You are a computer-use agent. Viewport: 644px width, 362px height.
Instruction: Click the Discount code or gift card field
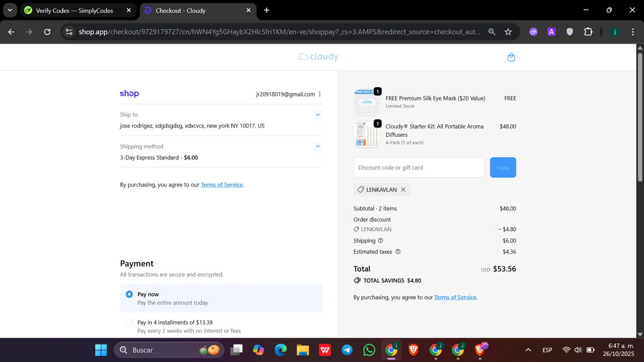tap(419, 167)
